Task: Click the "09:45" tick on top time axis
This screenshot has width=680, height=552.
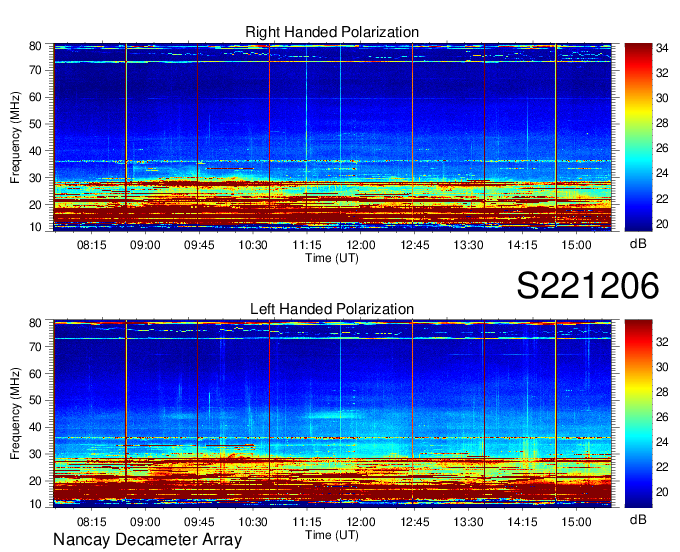Action: pos(199,245)
